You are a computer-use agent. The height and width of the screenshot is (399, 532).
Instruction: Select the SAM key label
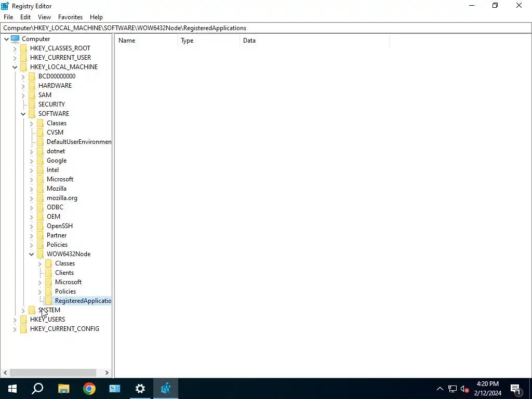click(x=45, y=95)
